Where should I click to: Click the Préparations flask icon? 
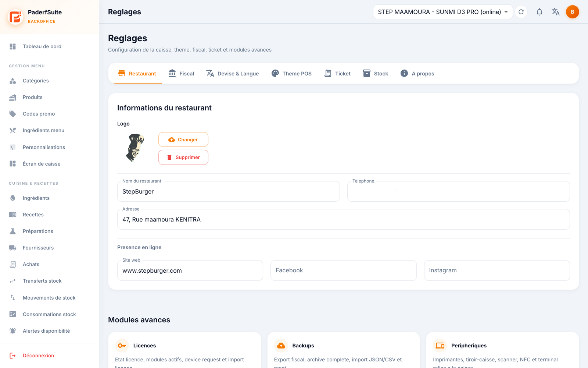pyautogui.click(x=12, y=231)
